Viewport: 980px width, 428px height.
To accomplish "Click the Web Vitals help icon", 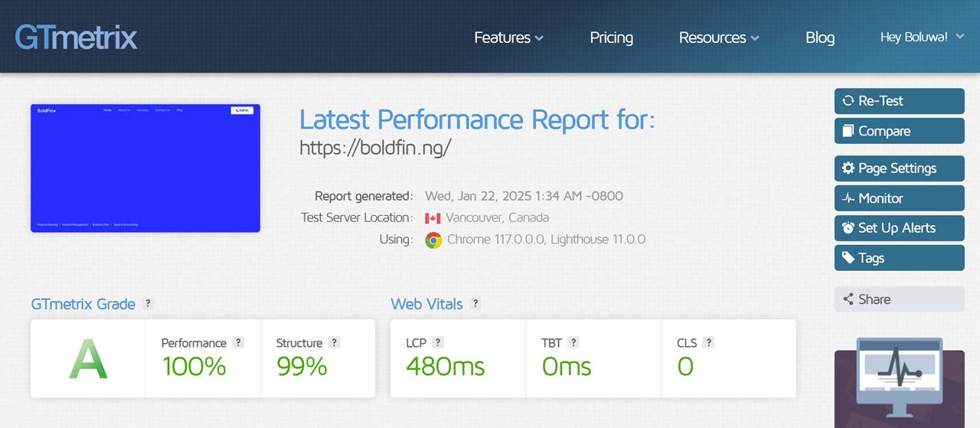I will point(475,304).
